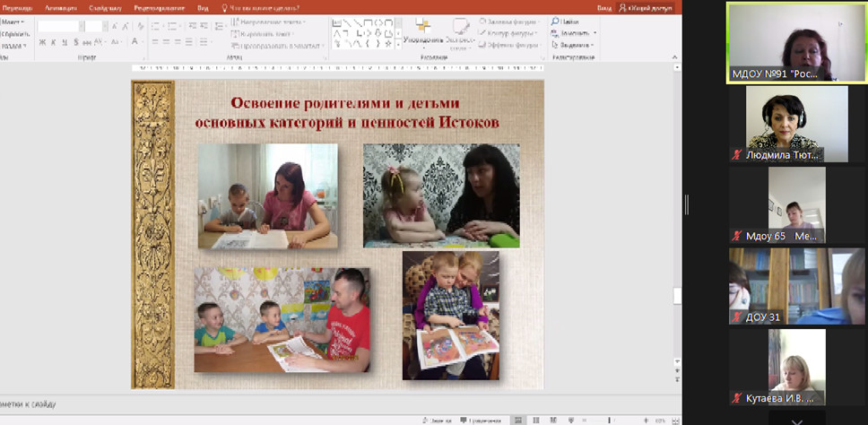Image resolution: width=868 pixels, height=425 pixels.
Task: Open the Replace (Заменить) dropdown
Action: tap(595, 33)
